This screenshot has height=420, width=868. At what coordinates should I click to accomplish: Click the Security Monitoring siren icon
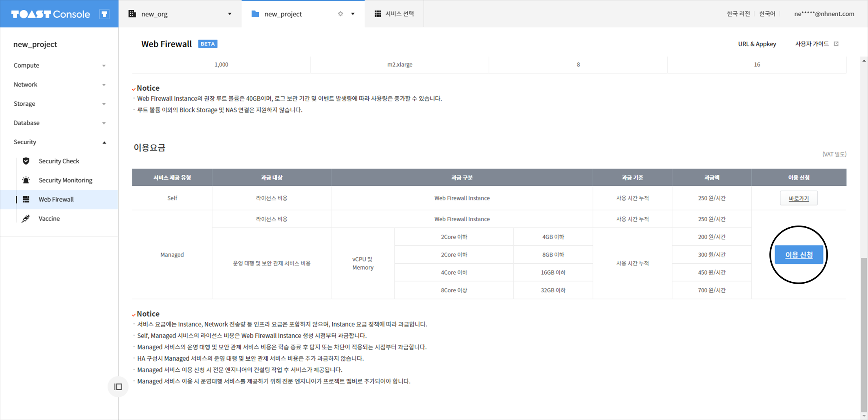click(x=26, y=180)
